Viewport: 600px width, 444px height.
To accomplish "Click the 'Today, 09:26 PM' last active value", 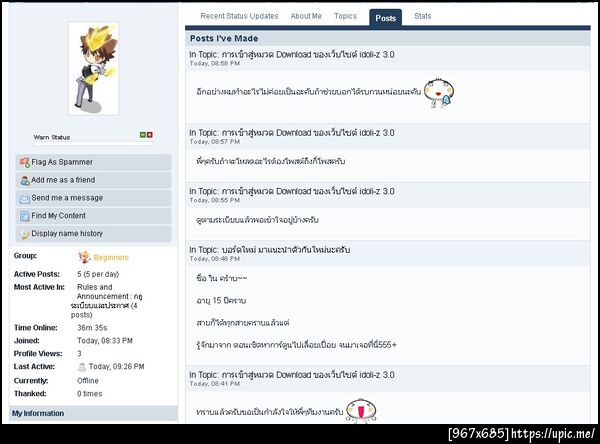I will click(117, 367).
